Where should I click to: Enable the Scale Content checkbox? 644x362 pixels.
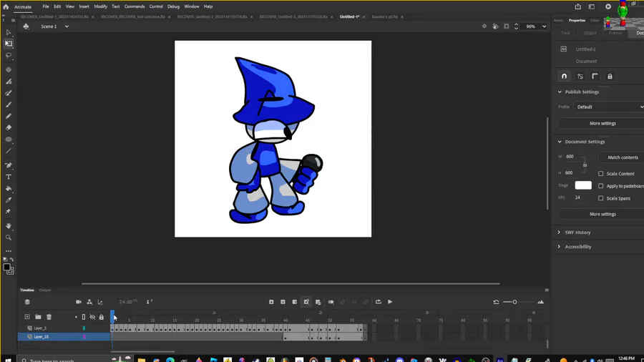point(601,174)
